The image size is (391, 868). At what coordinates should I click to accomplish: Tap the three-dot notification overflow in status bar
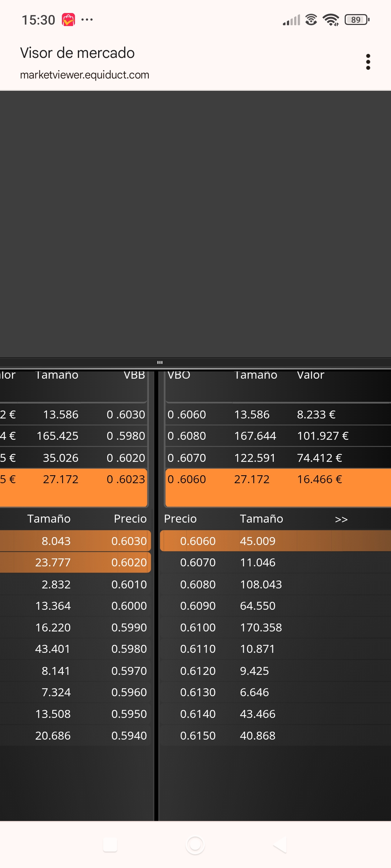87,20
